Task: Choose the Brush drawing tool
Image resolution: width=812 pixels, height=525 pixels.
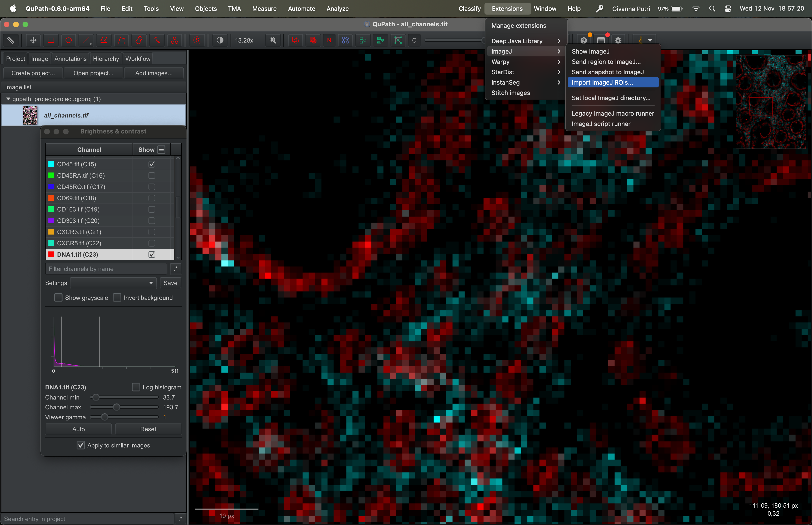Action: [x=139, y=40]
